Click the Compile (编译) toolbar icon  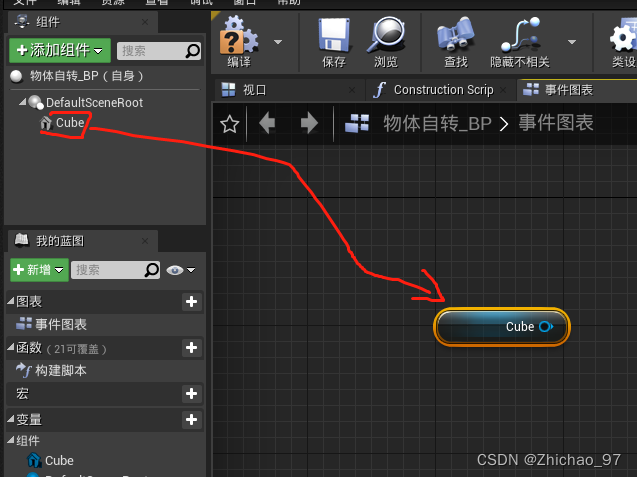click(239, 40)
